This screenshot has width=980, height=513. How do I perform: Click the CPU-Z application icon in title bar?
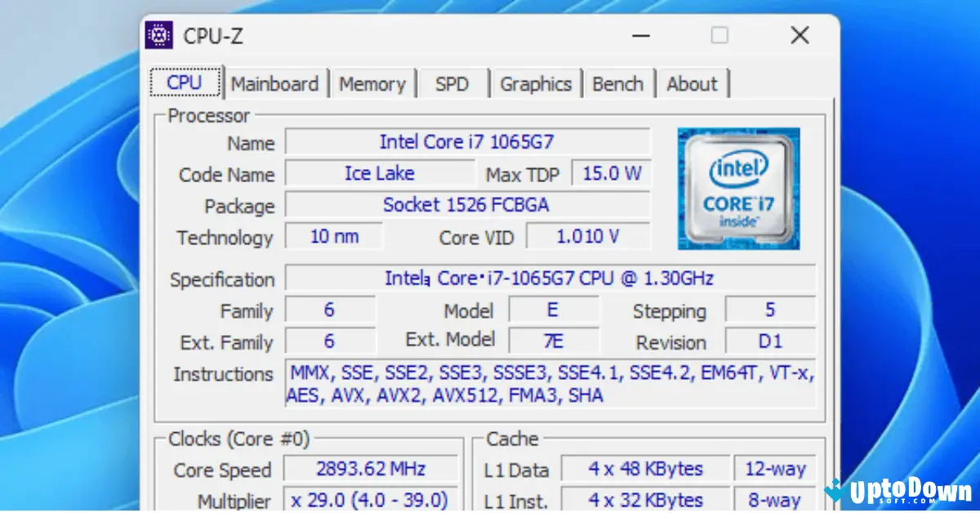tap(159, 35)
